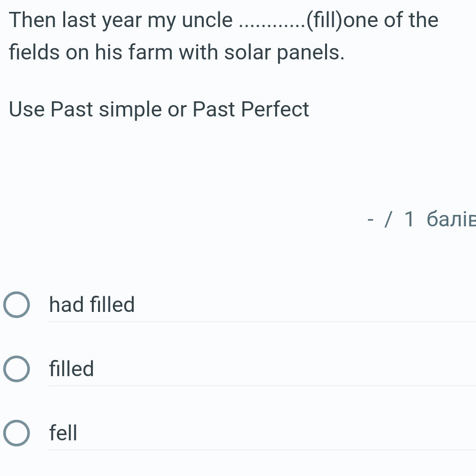
Task: Select the "had filled" radio button
Action: pos(17,305)
